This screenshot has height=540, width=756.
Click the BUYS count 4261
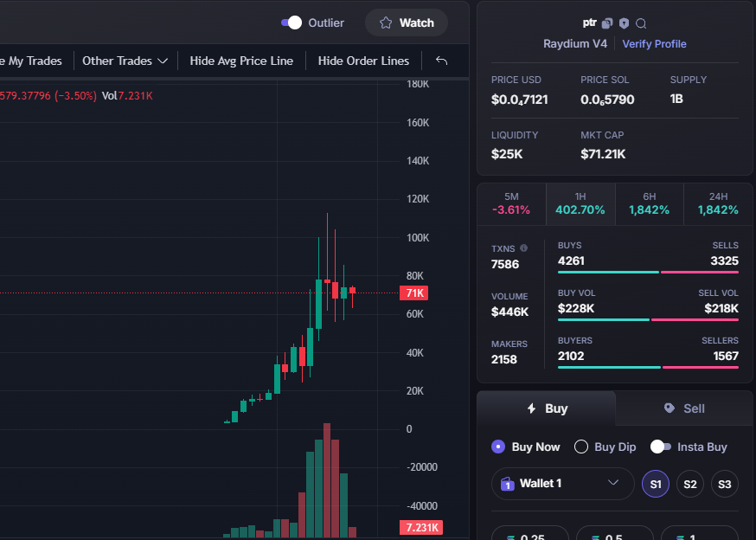(571, 261)
